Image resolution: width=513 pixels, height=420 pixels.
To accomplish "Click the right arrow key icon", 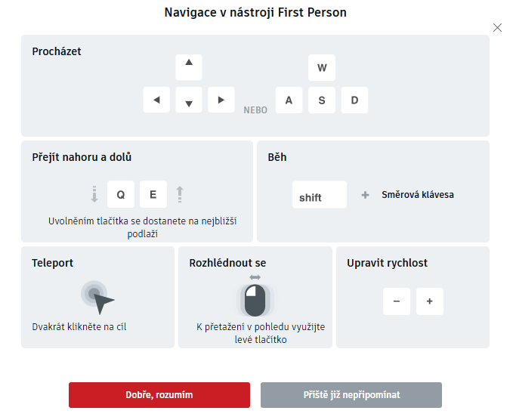I will (x=221, y=100).
